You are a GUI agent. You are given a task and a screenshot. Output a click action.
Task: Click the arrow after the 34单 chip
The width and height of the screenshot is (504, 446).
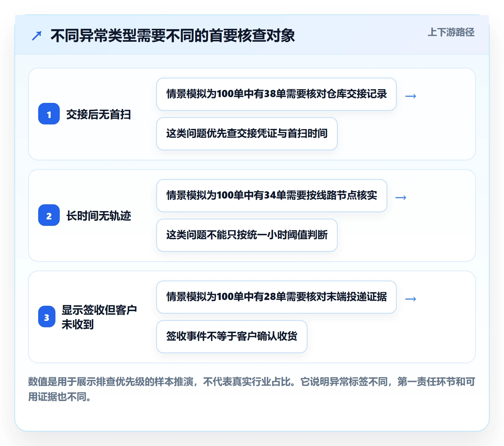pos(401,197)
